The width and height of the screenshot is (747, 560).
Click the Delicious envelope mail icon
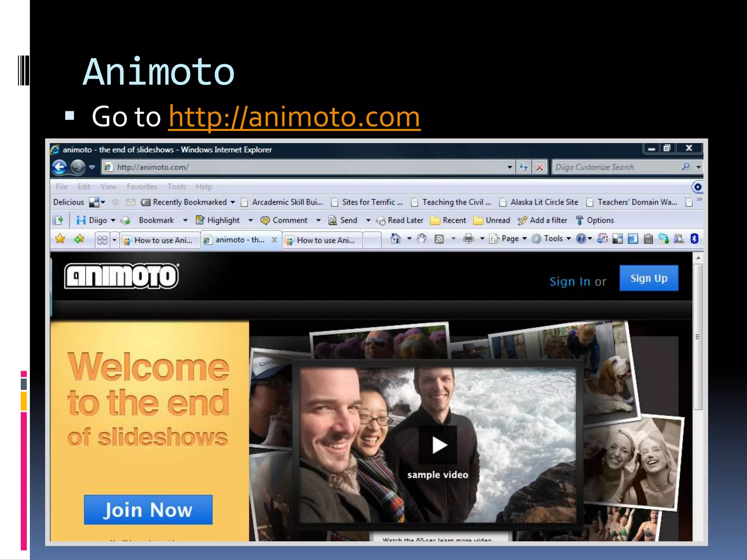pos(131,202)
